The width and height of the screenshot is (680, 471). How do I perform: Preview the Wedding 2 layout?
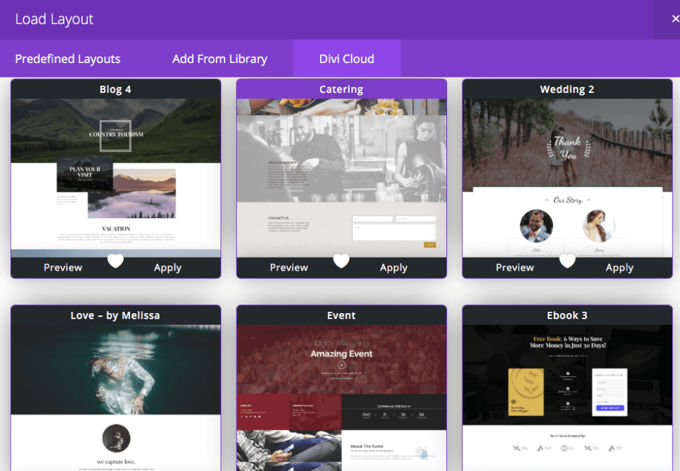pos(515,268)
